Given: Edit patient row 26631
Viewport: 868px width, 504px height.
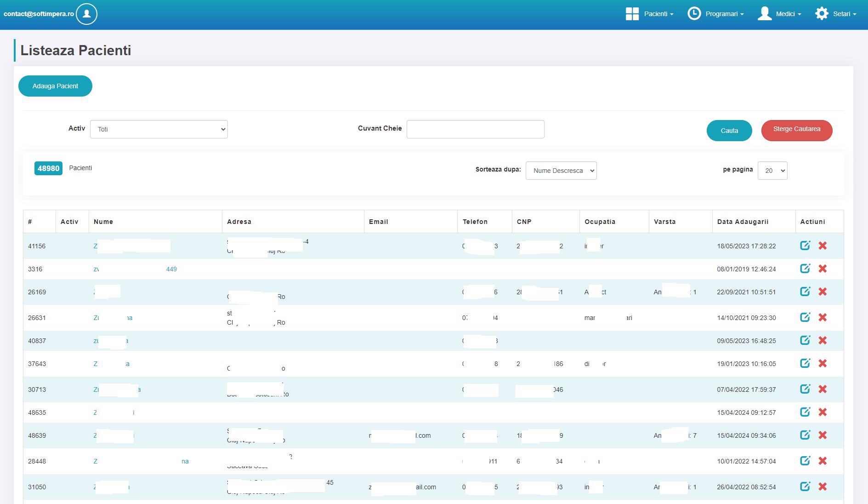Looking at the screenshot, I should click(805, 317).
